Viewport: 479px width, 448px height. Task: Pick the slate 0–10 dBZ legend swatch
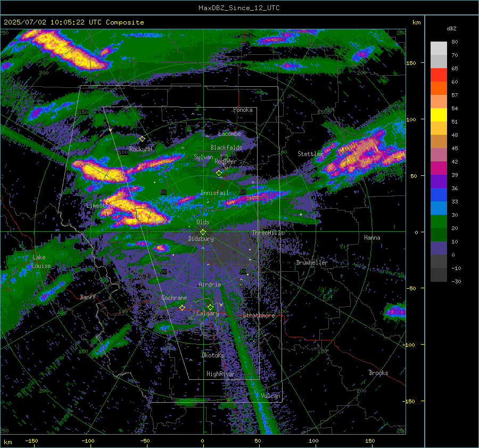(x=439, y=248)
